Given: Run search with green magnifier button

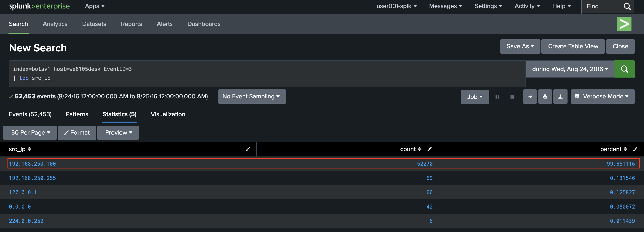Looking at the screenshot, I should [624, 69].
